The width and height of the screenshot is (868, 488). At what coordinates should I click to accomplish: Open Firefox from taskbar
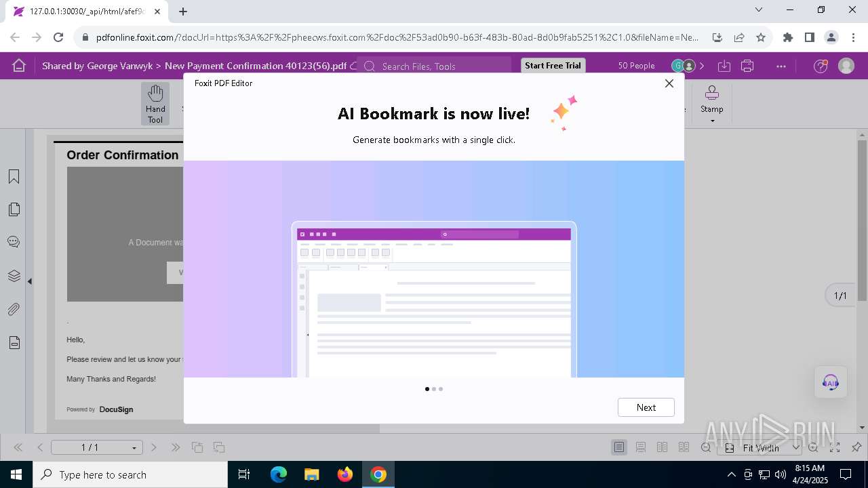tap(345, 474)
